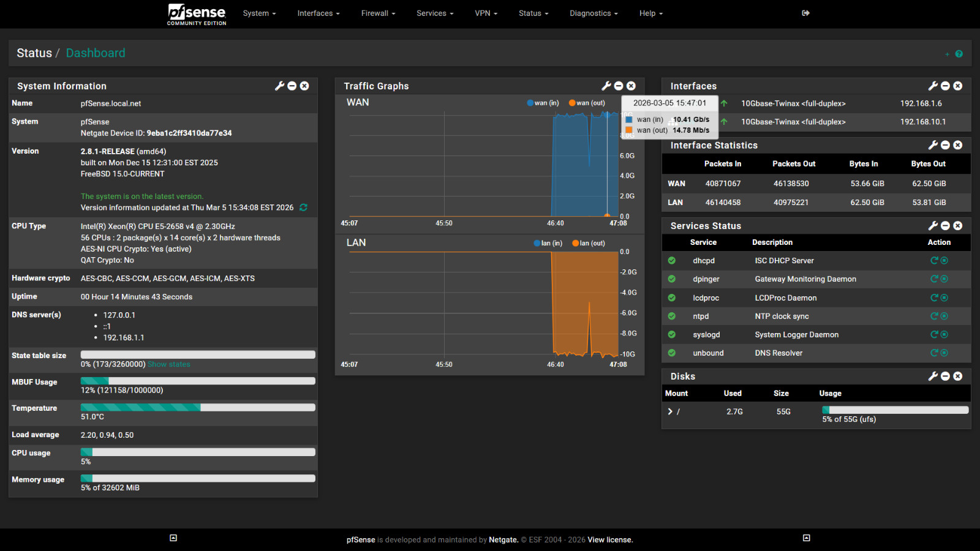
Task: Open the Firewall dropdown menu
Action: (x=378, y=13)
